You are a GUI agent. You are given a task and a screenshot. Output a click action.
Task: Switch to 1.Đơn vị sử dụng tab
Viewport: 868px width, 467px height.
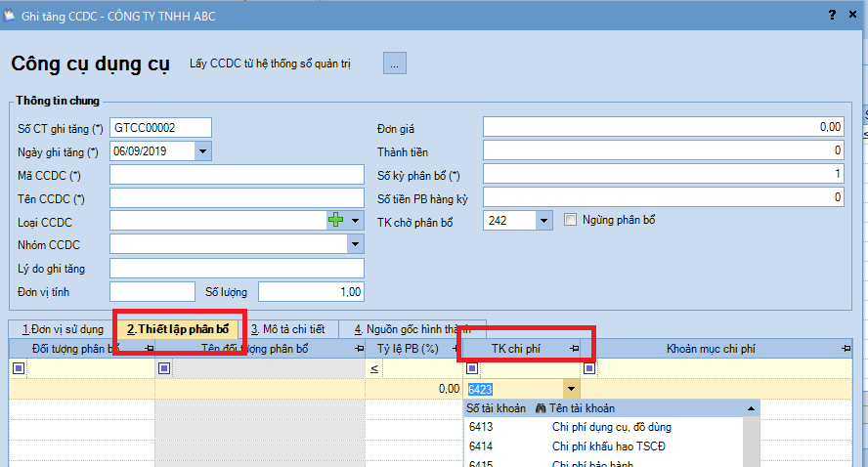63,329
